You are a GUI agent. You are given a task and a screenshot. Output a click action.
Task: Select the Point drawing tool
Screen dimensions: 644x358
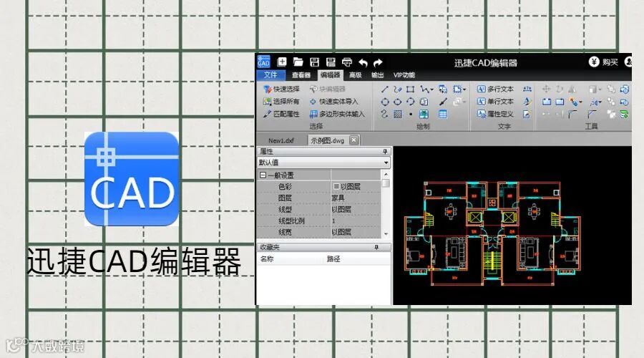tap(410, 115)
